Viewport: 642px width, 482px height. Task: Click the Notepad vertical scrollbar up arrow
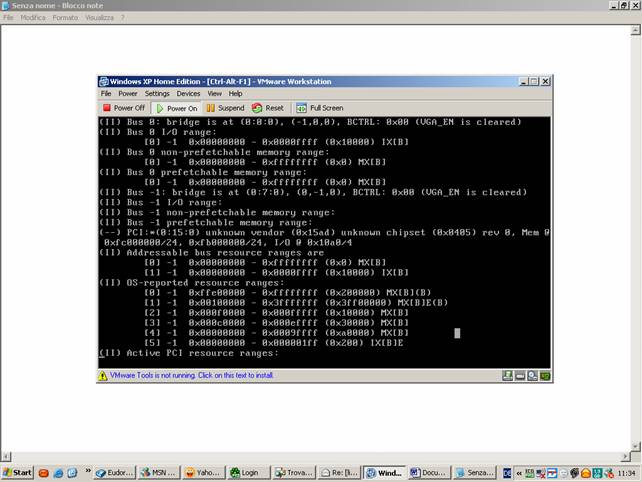(x=635, y=30)
